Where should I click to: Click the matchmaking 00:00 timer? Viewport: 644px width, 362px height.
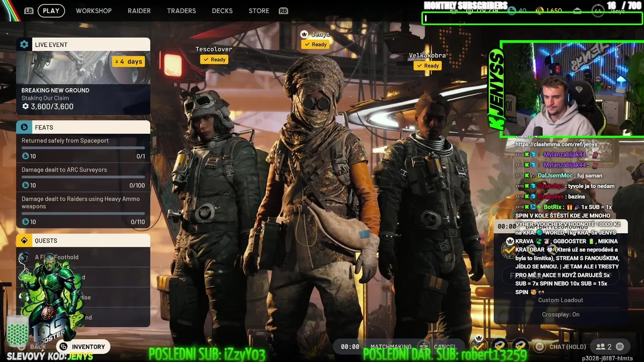coord(350,346)
